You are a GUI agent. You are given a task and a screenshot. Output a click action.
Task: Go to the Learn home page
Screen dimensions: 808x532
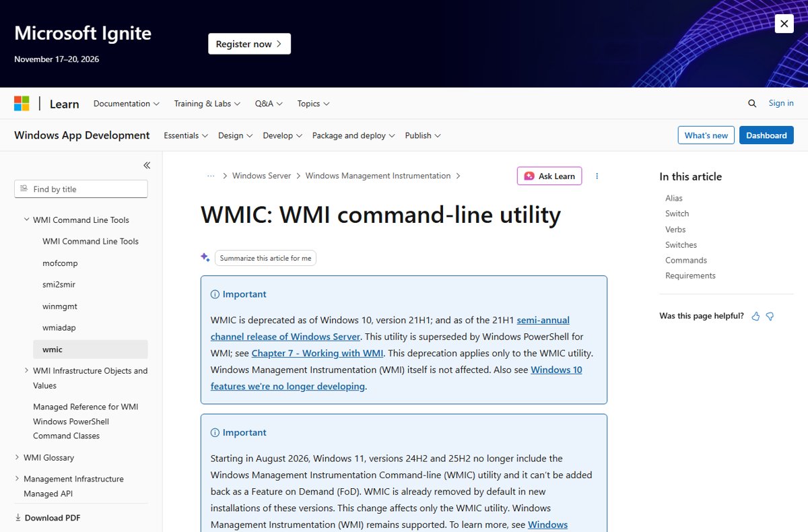click(x=65, y=104)
